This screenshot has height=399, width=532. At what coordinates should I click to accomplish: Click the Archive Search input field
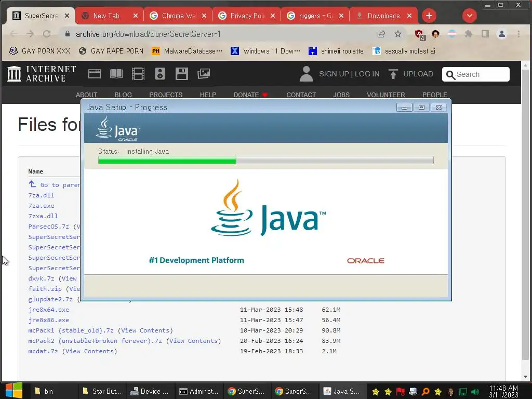click(x=476, y=74)
